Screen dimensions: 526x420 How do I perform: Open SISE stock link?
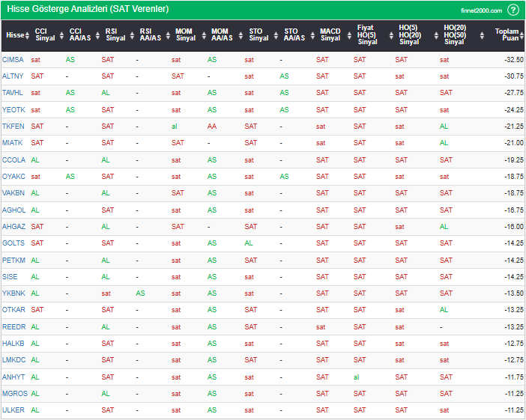(x=10, y=276)
